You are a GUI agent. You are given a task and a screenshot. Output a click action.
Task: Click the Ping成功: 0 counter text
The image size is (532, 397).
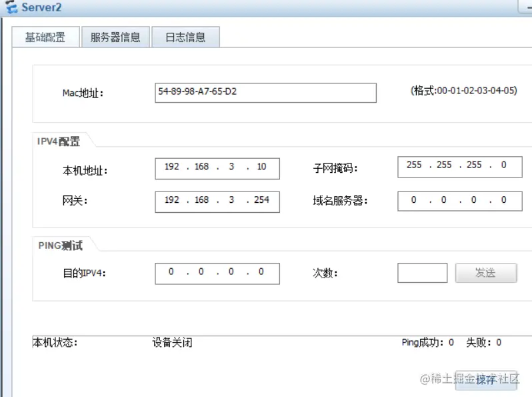(427, 342)
